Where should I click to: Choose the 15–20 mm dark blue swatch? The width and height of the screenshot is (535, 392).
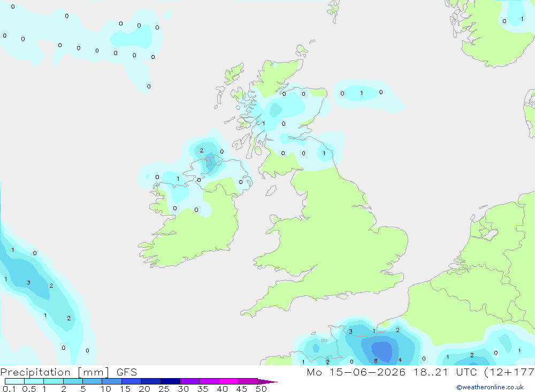click(131, 381)
